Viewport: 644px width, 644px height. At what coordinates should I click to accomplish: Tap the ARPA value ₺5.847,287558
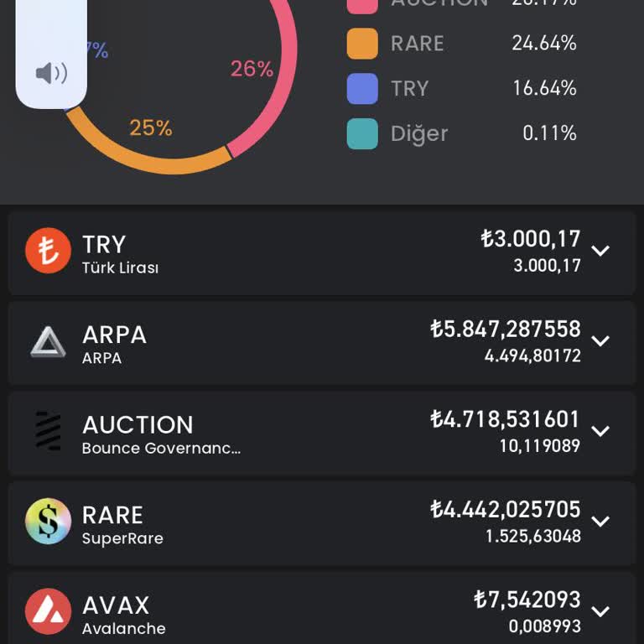tap(505, 329)
